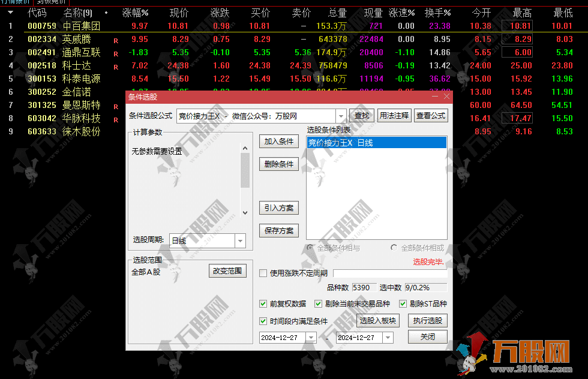Minimize the 条件选股 dialog
This screenshot has height=379, width=588.
point(435,97)
